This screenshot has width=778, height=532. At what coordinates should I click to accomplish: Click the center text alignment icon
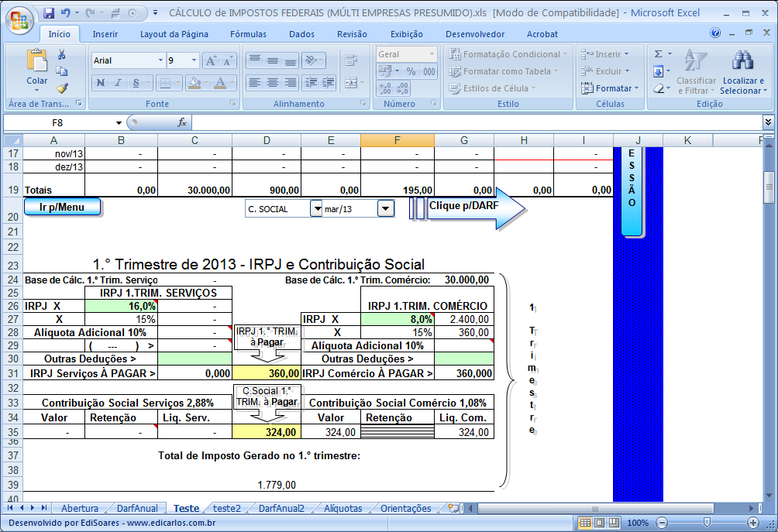272,83
